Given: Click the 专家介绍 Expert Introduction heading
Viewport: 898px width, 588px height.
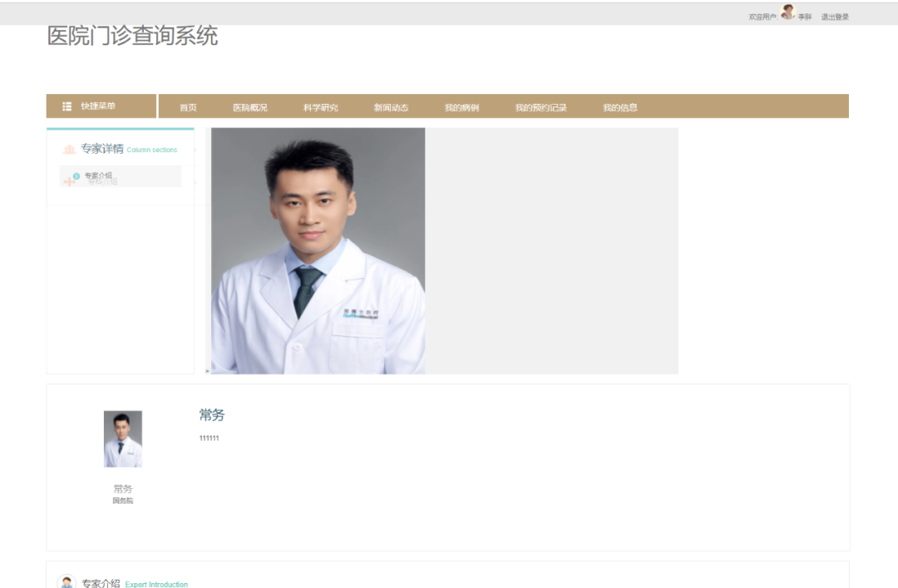Looking at the screenshot, I should click(x=135, y=583).
